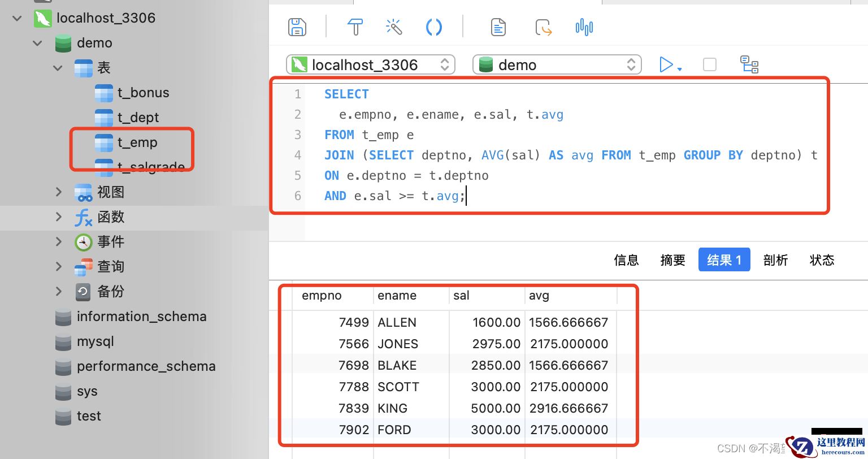Click the Explain query plan icon
The image size is (868, 459).
[749, 65]
